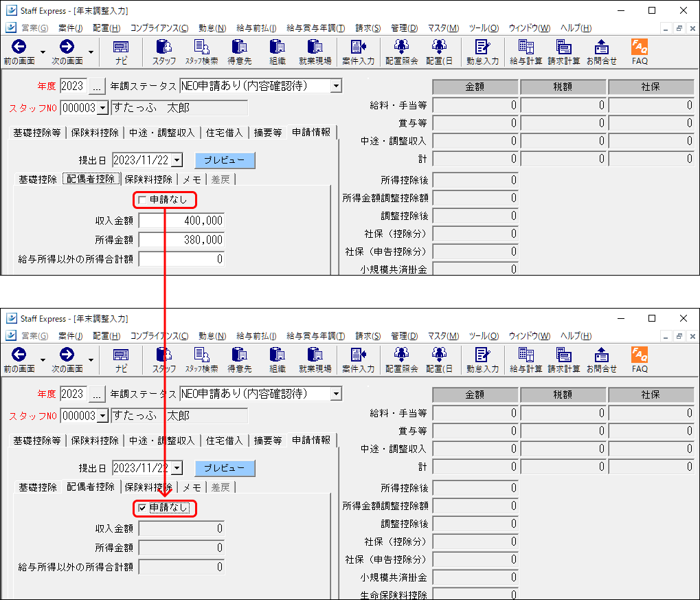
Task: Click 所得金額 field showing 380,000
Action: [x=181, y=240]
